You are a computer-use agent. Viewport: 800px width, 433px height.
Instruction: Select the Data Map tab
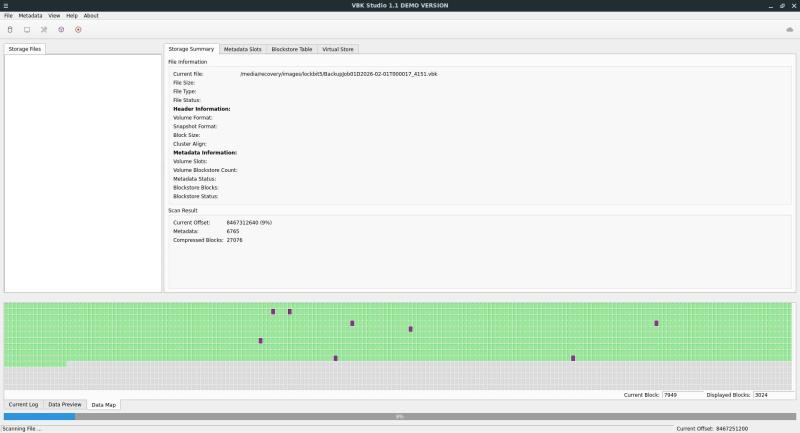(x=104, y=405)
